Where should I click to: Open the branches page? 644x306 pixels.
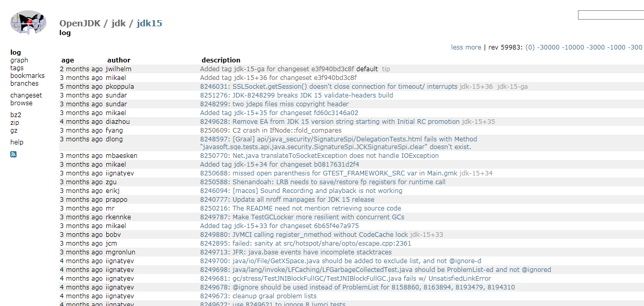pos(24,83)
